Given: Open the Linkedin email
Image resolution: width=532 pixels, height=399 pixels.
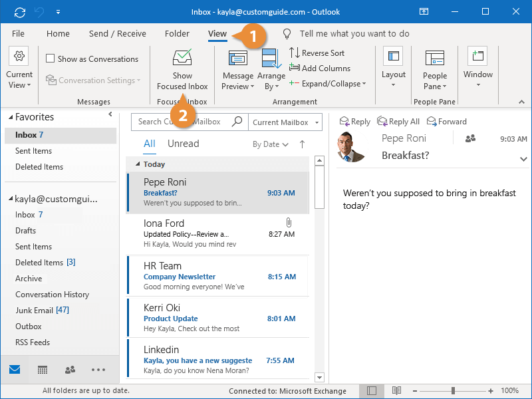Looking at the screenshot, I should point(217,359).
